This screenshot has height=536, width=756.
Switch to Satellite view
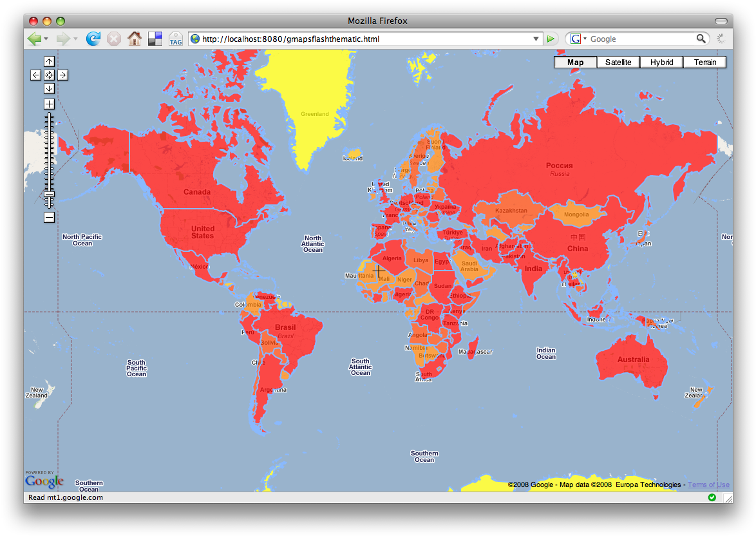point(618,62)
